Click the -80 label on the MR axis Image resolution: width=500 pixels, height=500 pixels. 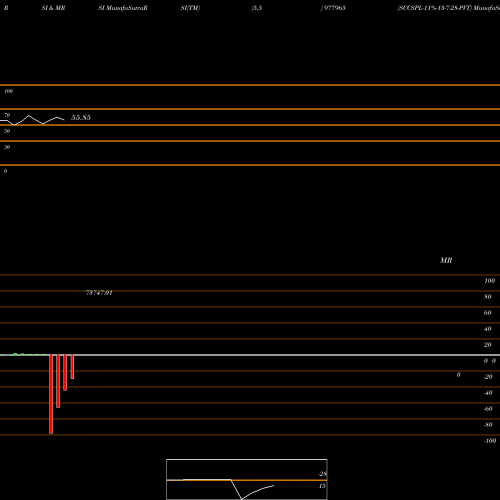tap(488, 425)
